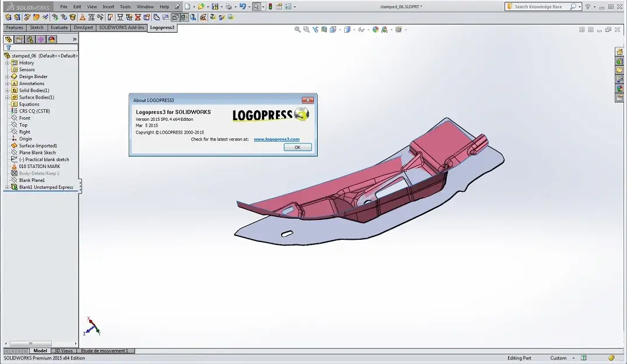Select the Origin tree item
Viewport: 627px width, 364px height.
[25, 139]
